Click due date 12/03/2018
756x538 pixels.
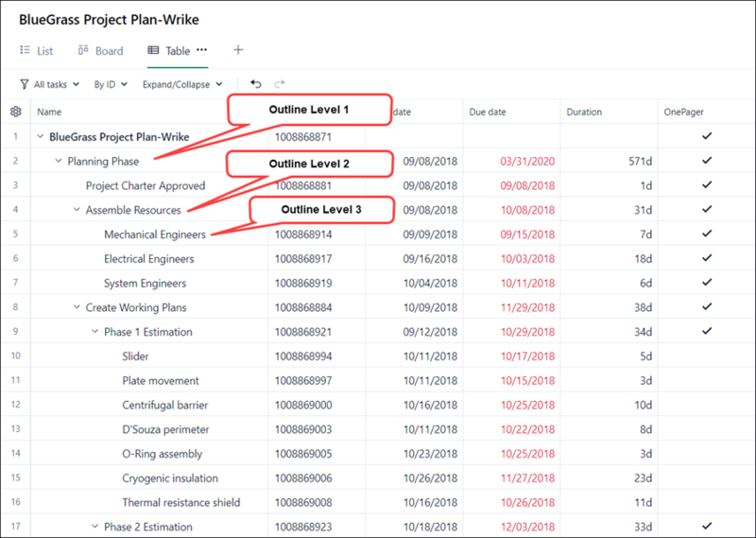tap(527, 527)
